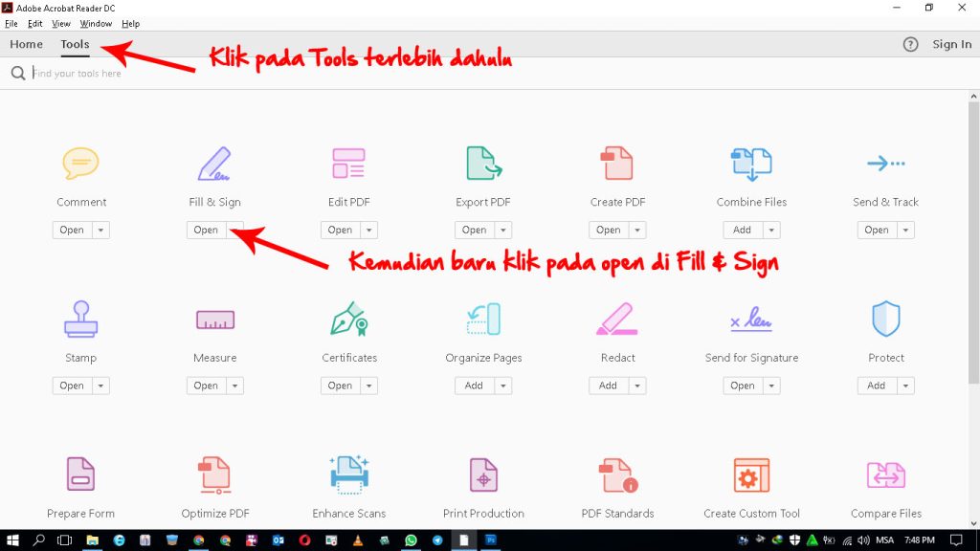The width and height of the screenshot is (980, 551).
Task: Click Open under Fill & Sign
Action: 207,230
